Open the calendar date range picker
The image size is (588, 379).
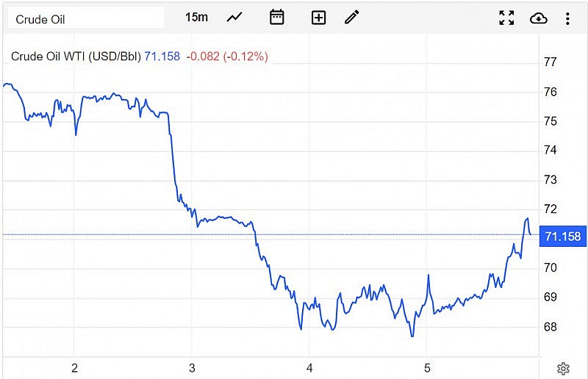[277, 17]
